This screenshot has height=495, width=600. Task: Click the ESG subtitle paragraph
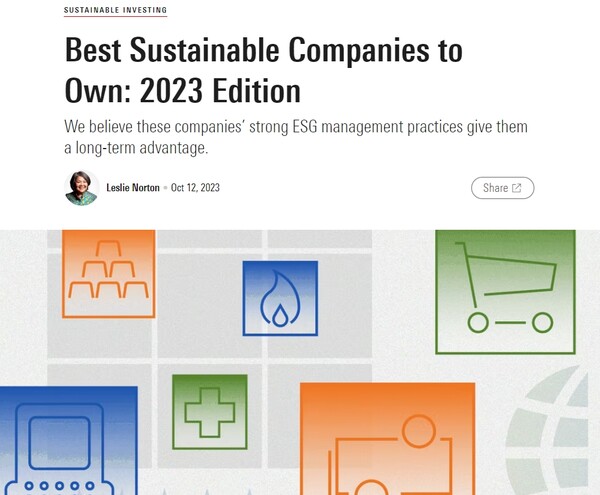pyautogui.click(x=296, y=137)
